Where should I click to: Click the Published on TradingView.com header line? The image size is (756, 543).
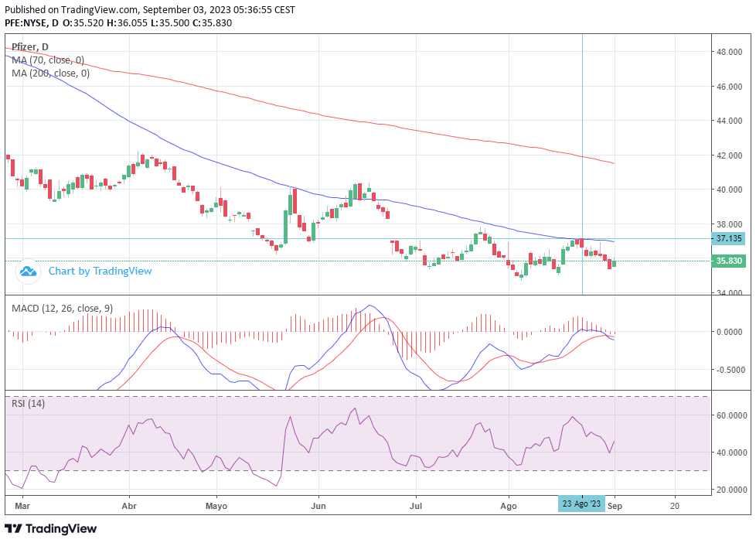tap(150, 9)
